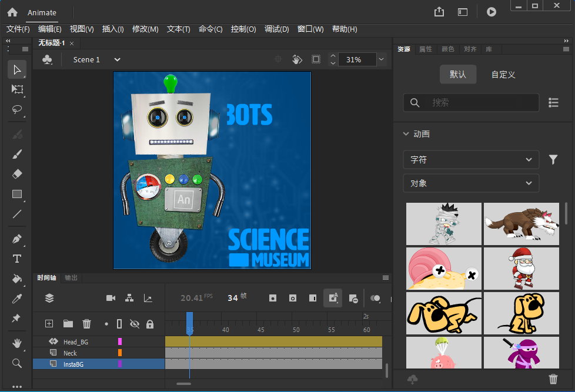
Task: Open 文件(F) menu
Action: point(18,29)
